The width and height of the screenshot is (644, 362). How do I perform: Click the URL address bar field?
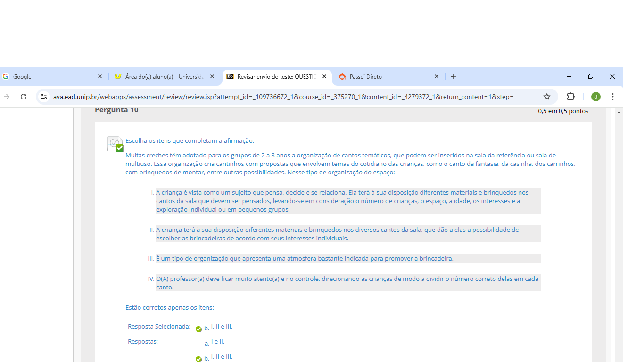[x=283, y=97]
